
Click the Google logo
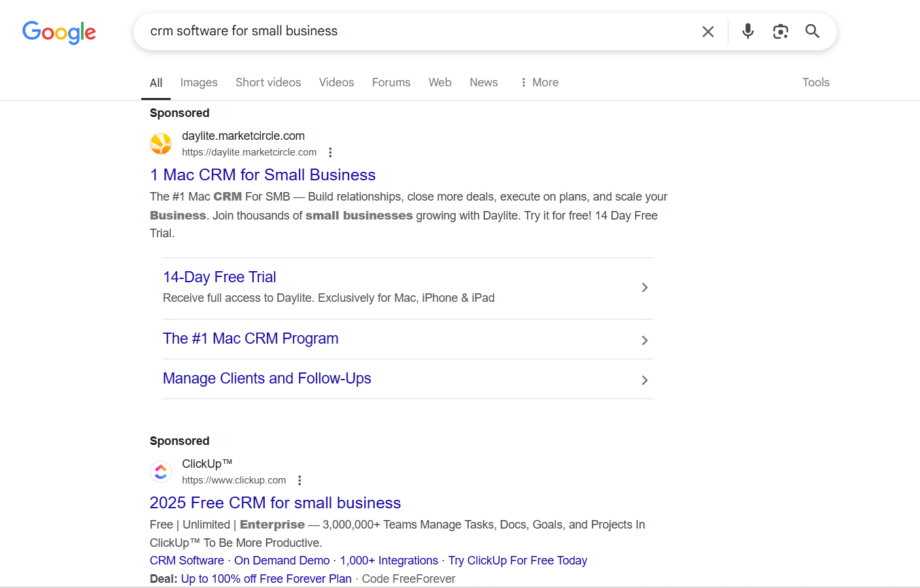(x=59, y=32)
